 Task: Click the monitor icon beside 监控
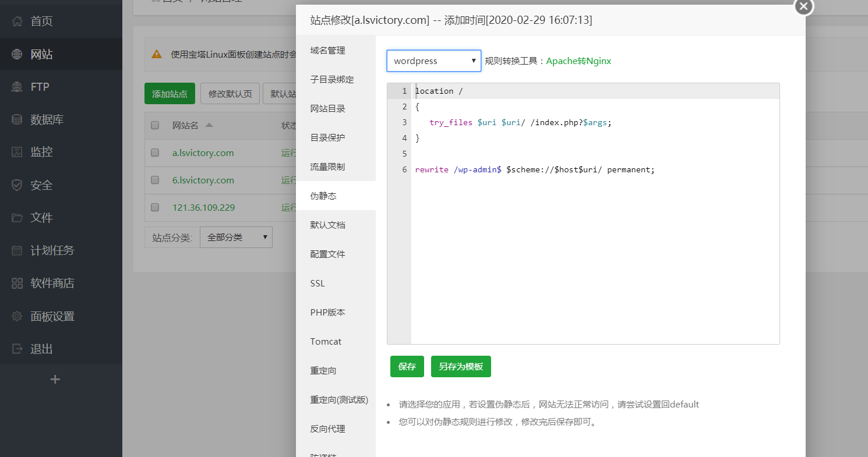pyautogui.click(x=17, y=152)
